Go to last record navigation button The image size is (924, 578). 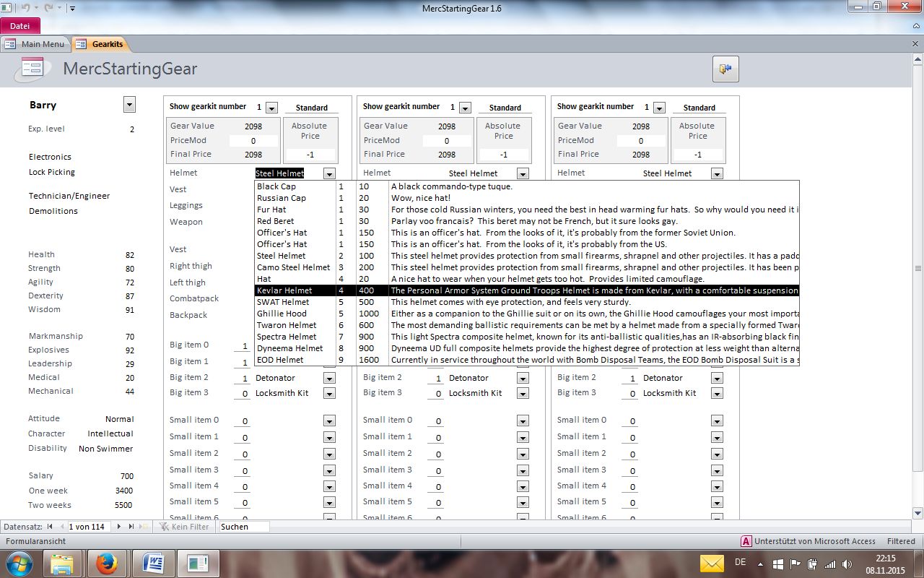point(131,527)
